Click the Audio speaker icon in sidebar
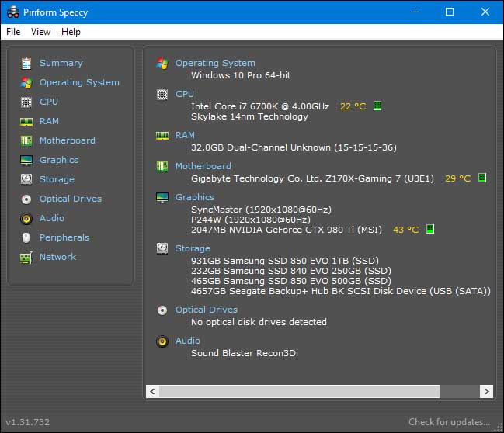504x433 pixels. 26,219
